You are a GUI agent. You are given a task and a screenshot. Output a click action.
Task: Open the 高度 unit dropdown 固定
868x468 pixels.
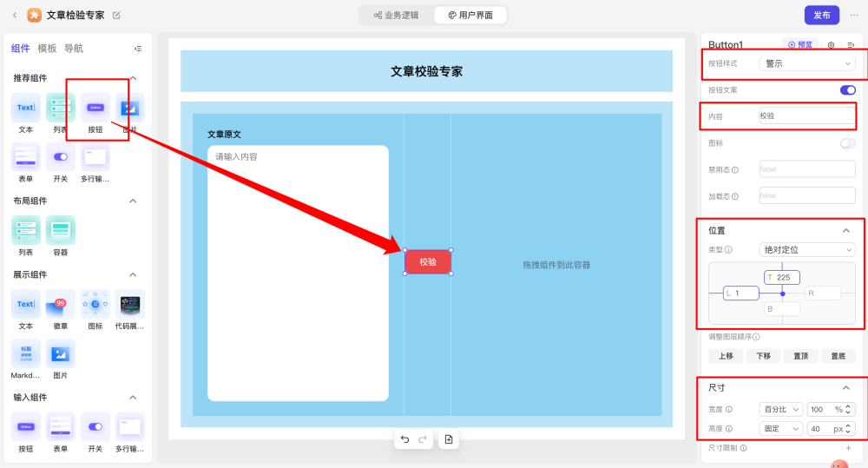781,429
